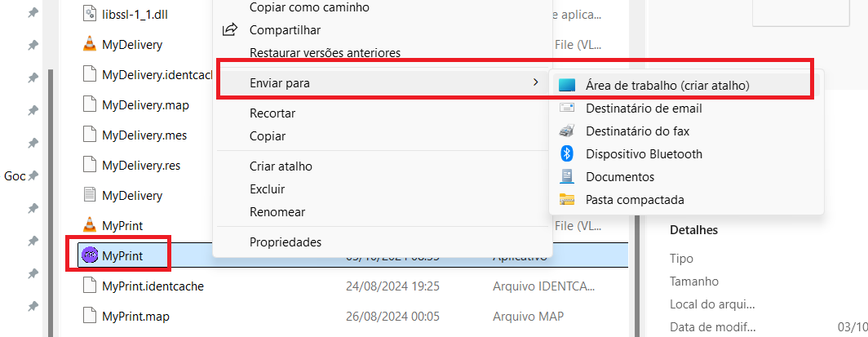This screenshot has height=337, width=868.
Task: Select Restaurar versões anteriores entry
Action: coord(325,53)
